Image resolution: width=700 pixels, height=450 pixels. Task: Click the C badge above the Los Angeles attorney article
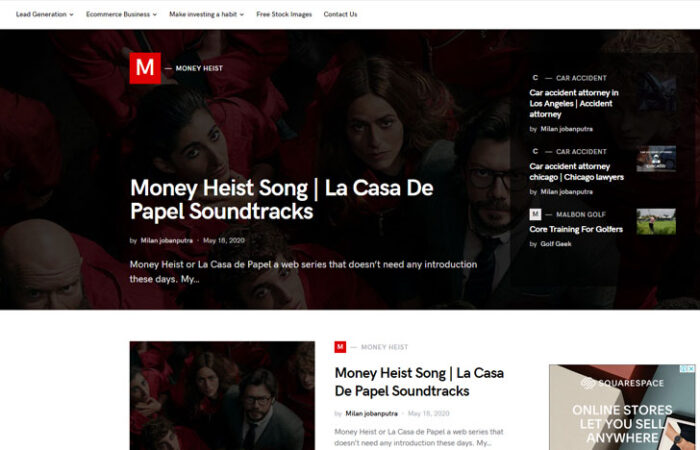tap(535, 78)
